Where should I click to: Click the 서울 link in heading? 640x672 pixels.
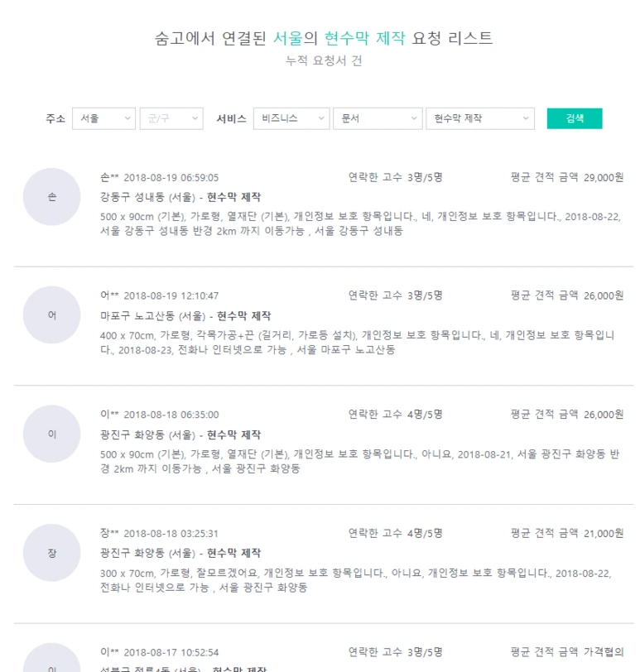(288, 38)
